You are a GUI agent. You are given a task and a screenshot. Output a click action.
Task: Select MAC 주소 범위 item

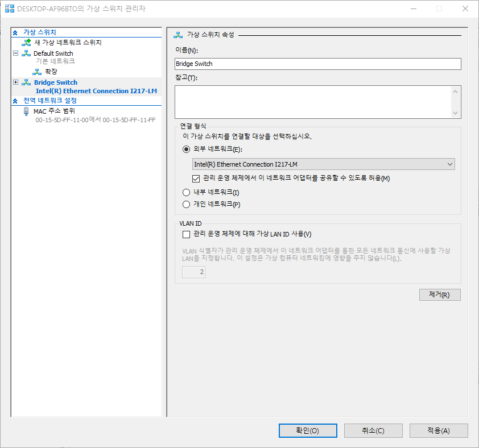click(x=54, y=111)
